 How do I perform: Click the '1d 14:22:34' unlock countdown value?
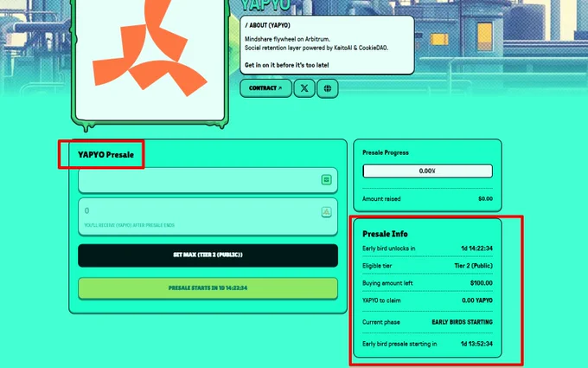(x=476, y=249)
